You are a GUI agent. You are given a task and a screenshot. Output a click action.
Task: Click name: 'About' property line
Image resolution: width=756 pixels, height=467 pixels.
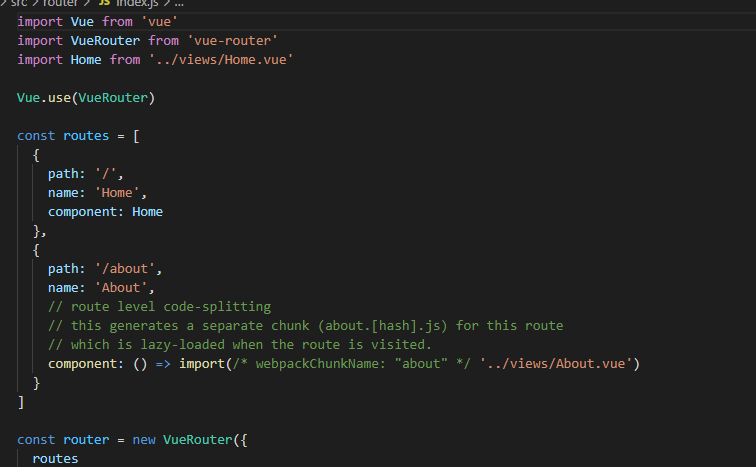101,288
